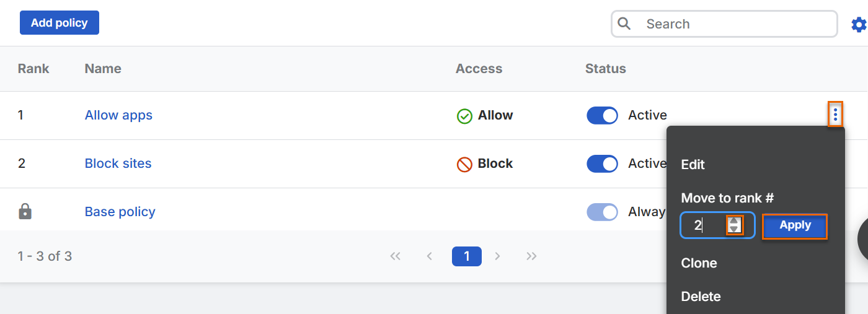This screenshot has width=868, height=314.
Task: Toggle the Base policy status switch
Action: click(x=602, y=212)
